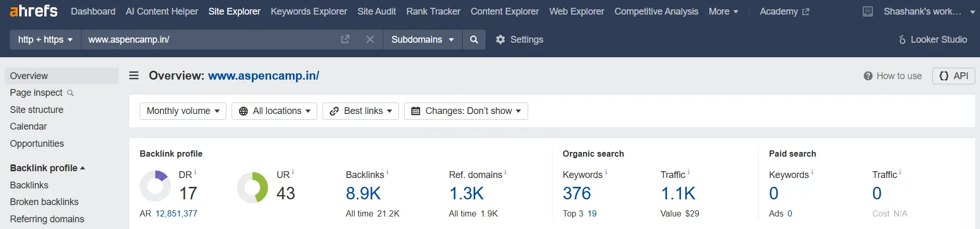Click the Ads value 0
This screenshot has height=229, width=980.
790,213
